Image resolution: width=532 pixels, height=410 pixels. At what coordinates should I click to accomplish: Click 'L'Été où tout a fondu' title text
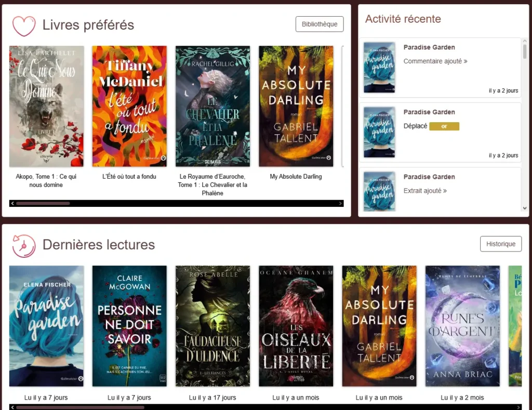pyautogui.click(x=129, y=177)
